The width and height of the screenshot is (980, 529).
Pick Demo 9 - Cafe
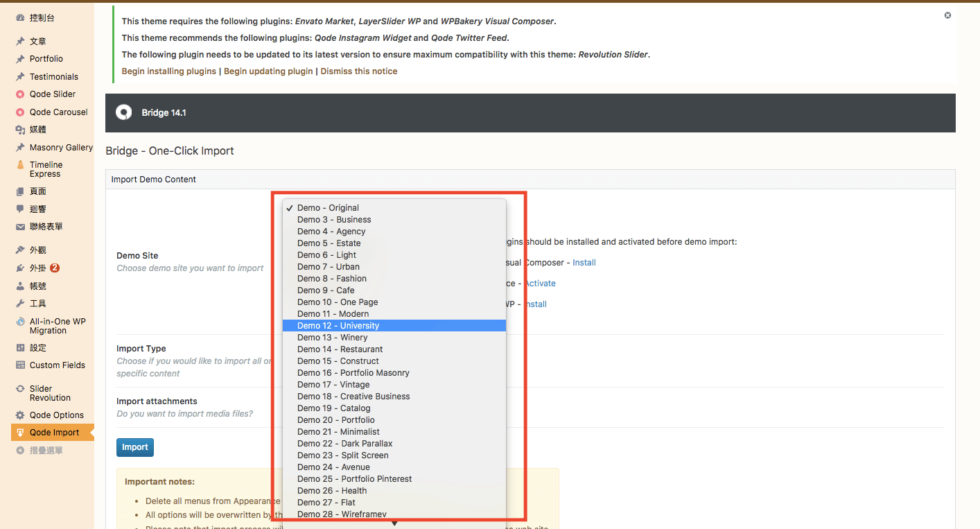394,290
